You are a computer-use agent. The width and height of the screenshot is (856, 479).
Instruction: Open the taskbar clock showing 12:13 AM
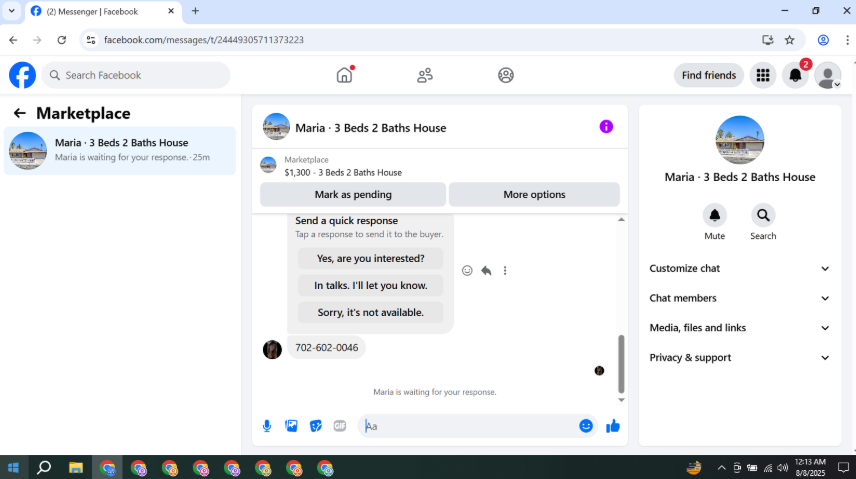810,468
